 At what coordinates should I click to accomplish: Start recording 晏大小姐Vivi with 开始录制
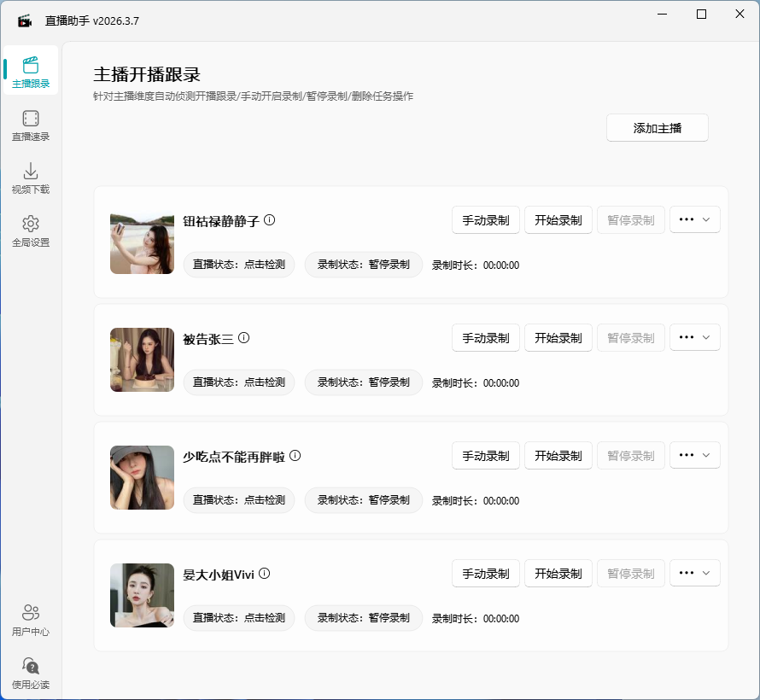tap(558, 573)
